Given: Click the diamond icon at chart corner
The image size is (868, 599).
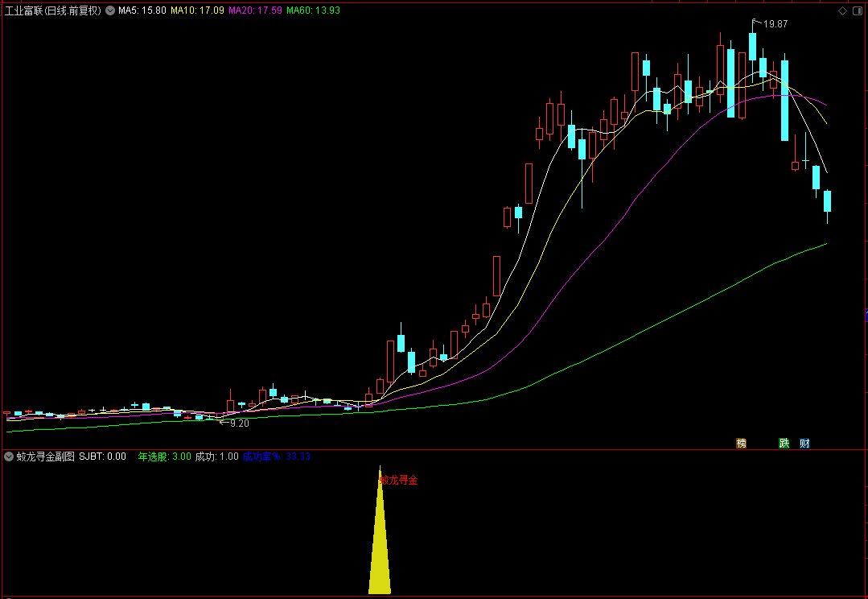Looking at the screenshot, I should [842, 10].
